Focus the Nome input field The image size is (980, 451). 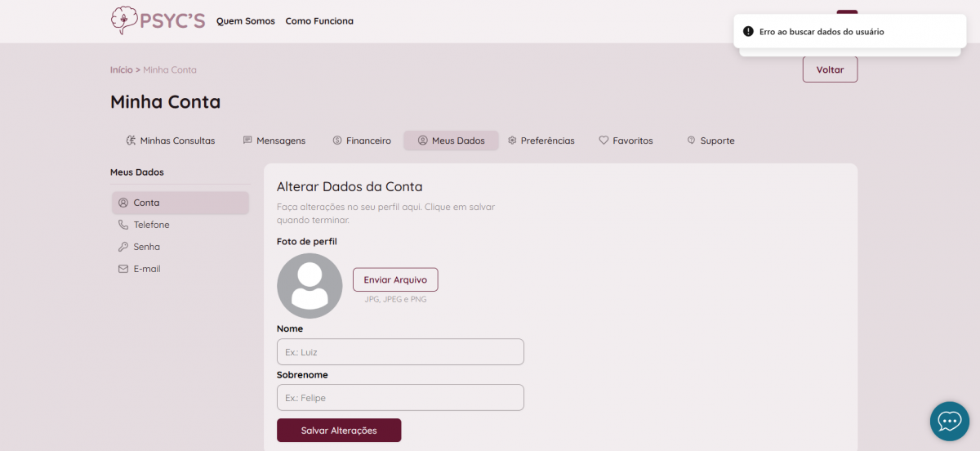(x=400, y=352)
